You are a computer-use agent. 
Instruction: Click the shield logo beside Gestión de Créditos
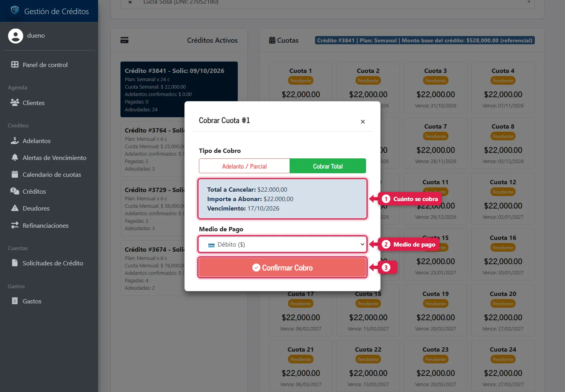tap(15, 10)
